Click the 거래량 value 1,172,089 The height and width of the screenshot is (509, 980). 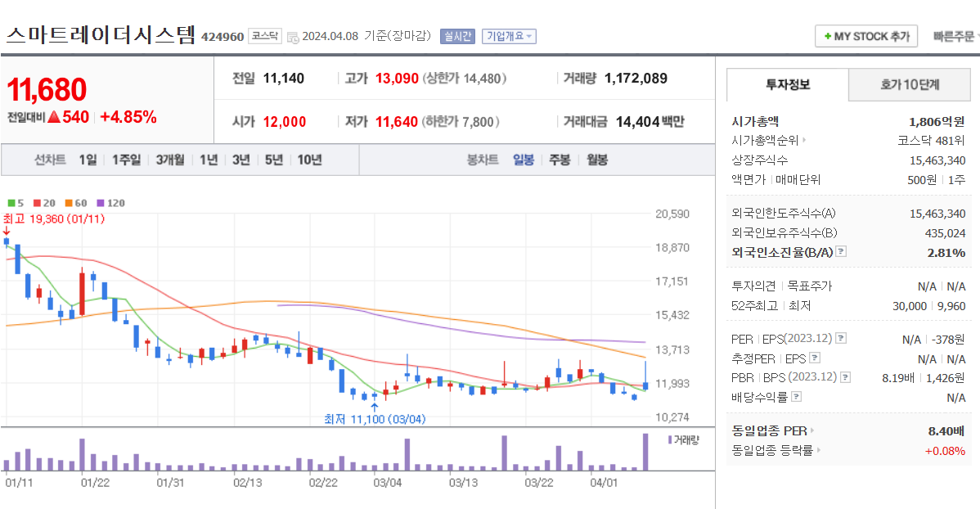point(636,79)
